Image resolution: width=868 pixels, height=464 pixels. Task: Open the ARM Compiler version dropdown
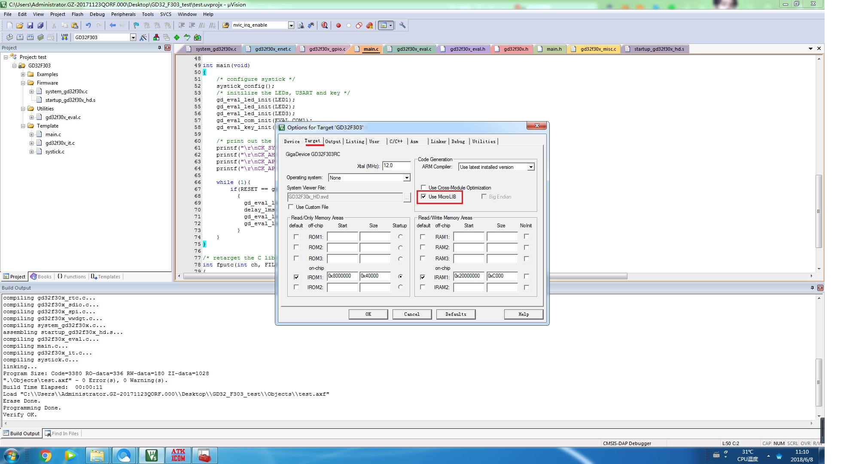click(531, 167)
